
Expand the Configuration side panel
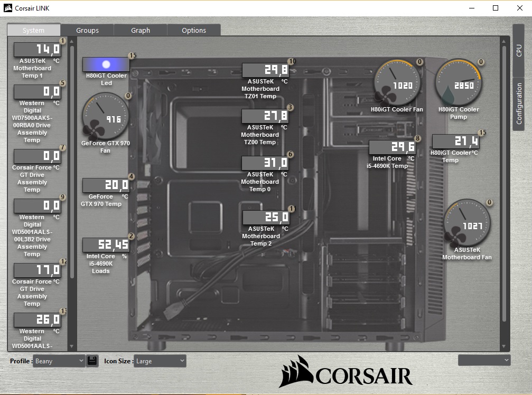[x=518, y=104]
